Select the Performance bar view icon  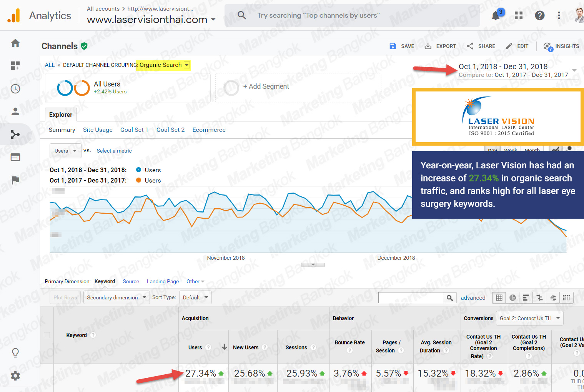[x=526, y=297]
